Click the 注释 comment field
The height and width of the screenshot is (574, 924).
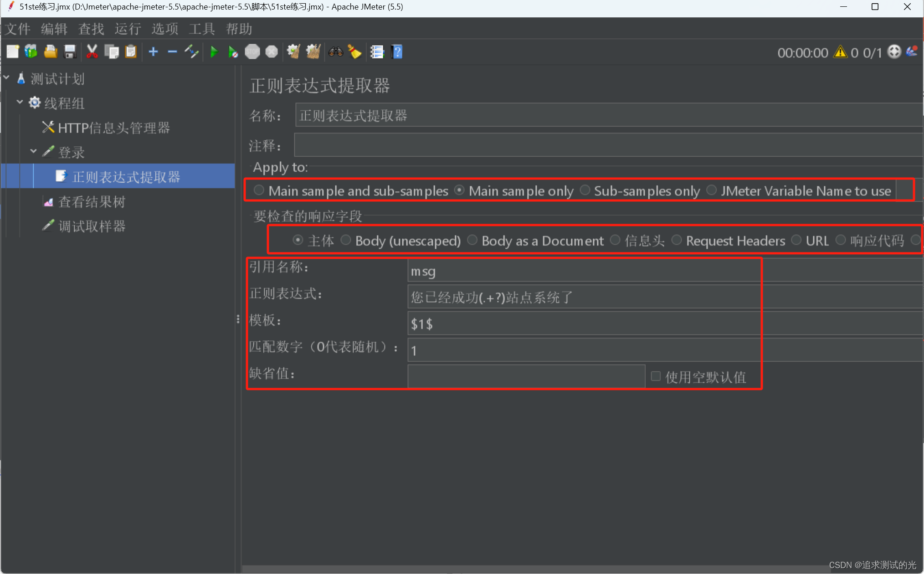609,145
